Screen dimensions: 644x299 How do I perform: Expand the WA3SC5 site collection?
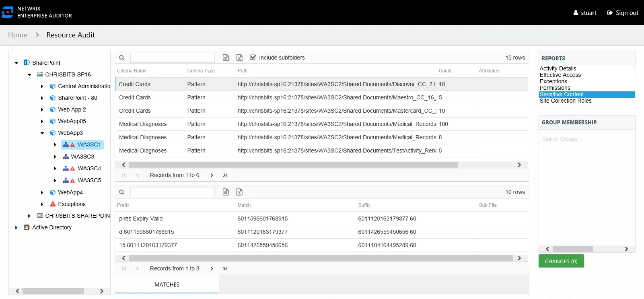pos(55,180)
